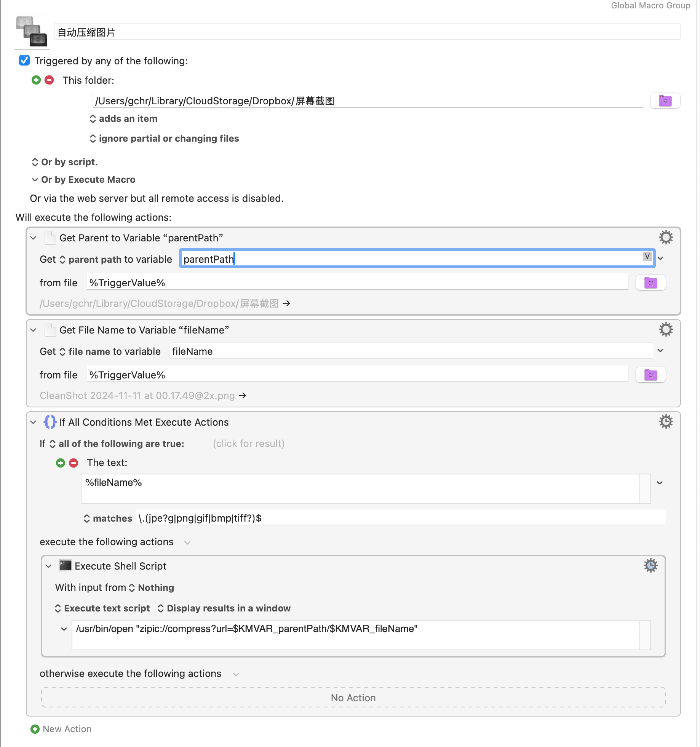Remove the folder trigger with red minus
The image size is (700, 747).
pyautogui.click(x=49, y=80)
